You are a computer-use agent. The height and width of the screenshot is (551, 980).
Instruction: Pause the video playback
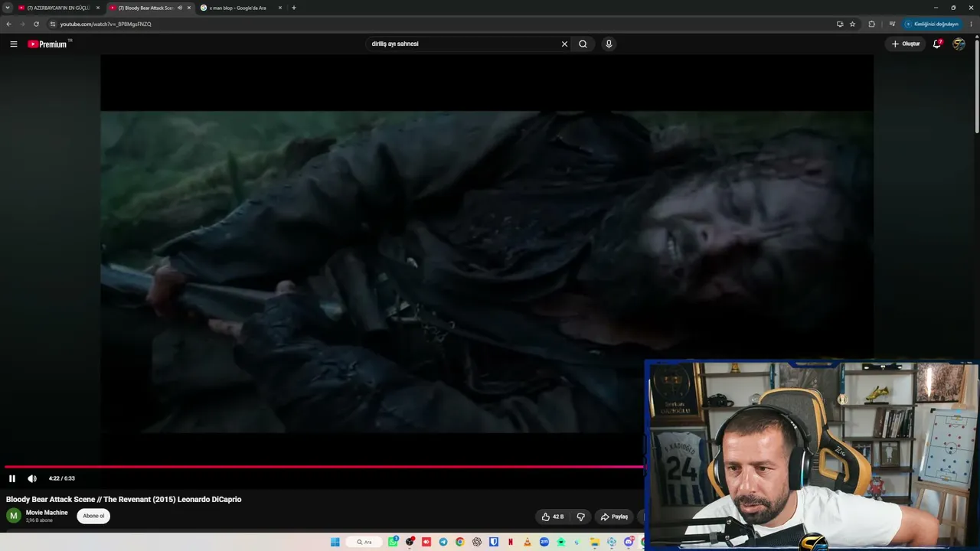coord(12,478)
